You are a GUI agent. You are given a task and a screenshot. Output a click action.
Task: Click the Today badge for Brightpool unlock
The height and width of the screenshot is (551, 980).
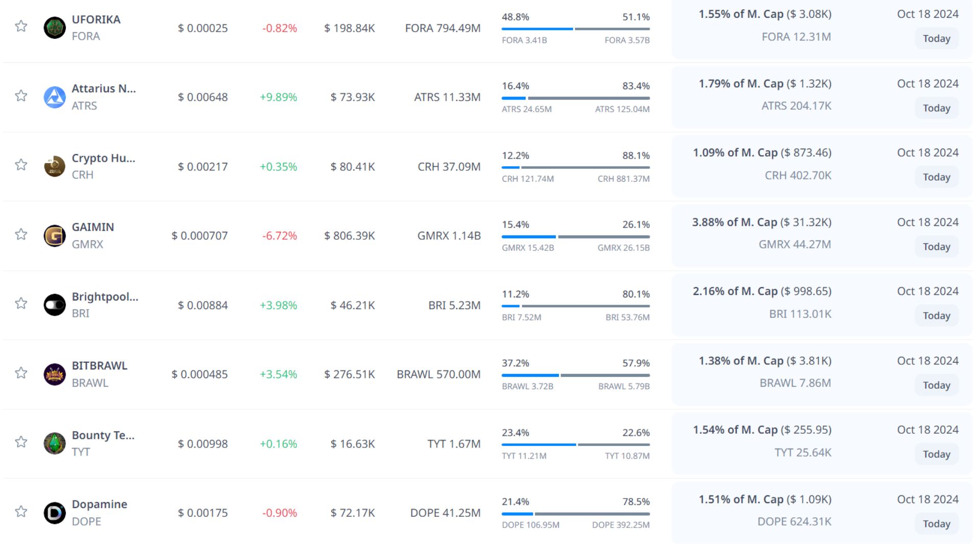coord(936,316)
